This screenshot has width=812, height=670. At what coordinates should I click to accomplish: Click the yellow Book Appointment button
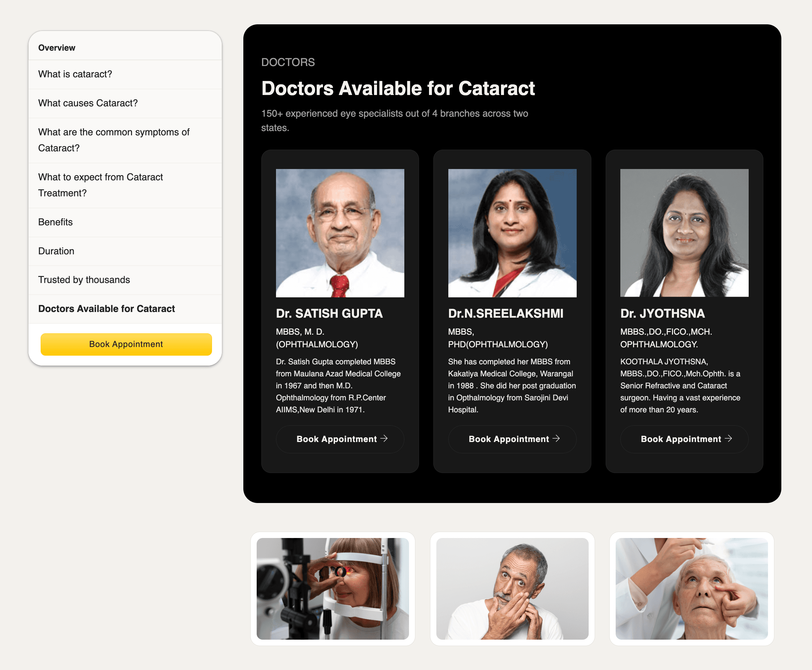[125, 344]
